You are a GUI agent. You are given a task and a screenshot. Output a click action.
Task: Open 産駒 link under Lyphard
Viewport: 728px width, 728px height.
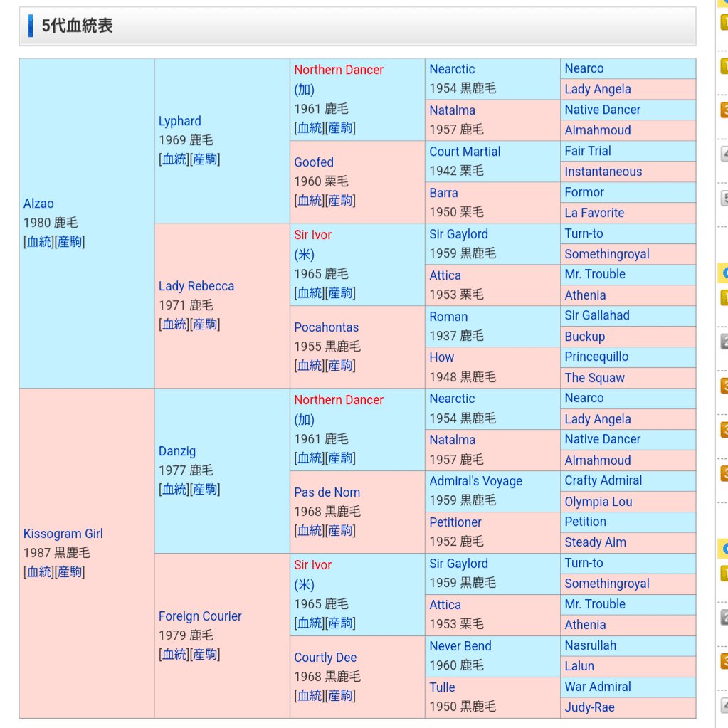tap(205, 159)
